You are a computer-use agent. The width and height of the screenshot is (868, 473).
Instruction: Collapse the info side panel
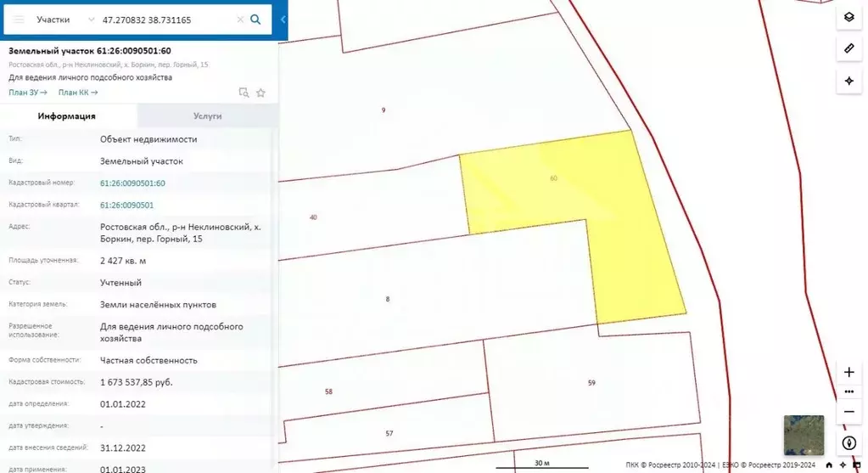click(x=283, y=19)
